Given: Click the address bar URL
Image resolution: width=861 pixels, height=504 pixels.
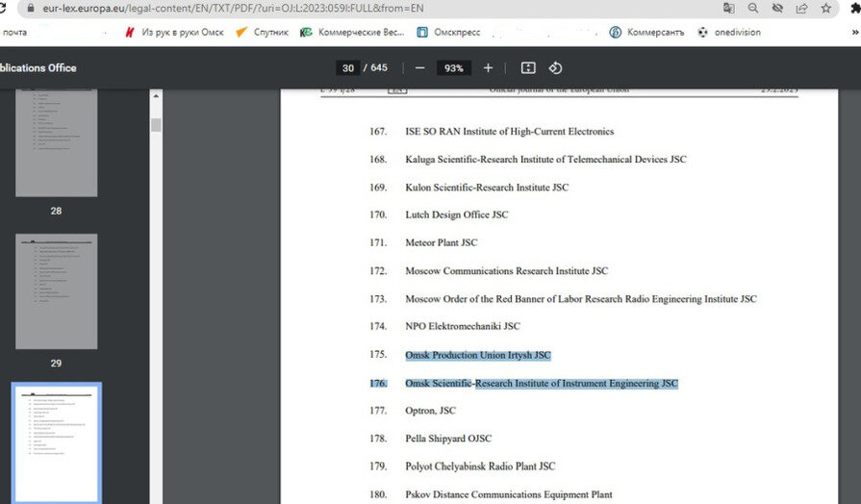Looking at the screenshot, I should (x=234, y=9).
